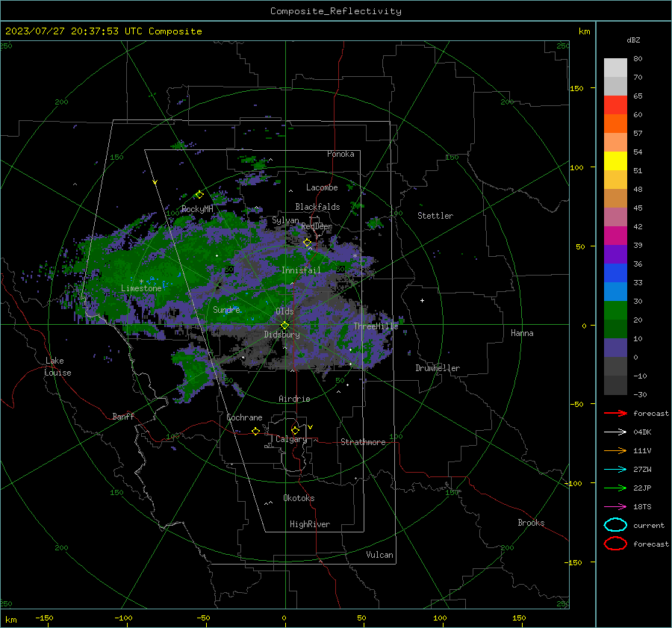Click the white plus marker near Hanna
Viewport: 672px width, 628px height.
point(422,300)
